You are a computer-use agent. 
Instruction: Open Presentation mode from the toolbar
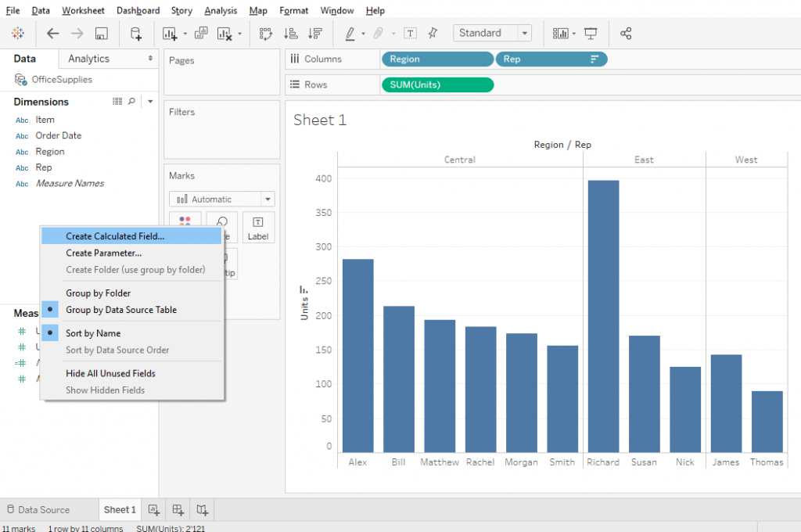click(591, 34)
